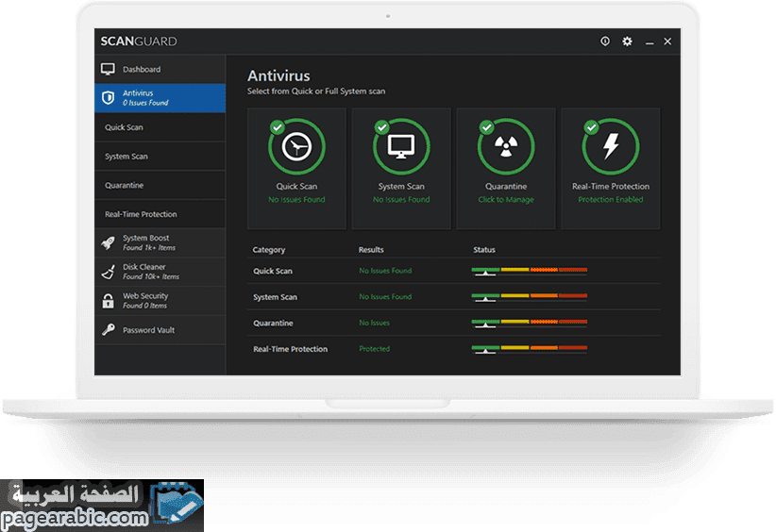Click the 'No Issues' Quarantine result

point(374,323)
